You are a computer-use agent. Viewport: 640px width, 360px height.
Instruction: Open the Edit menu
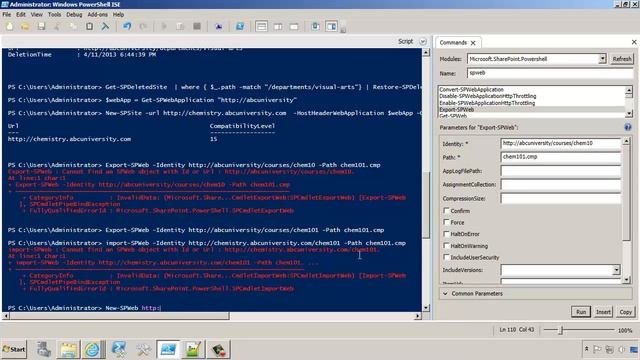pyautogui.click(x=21, y=14)
